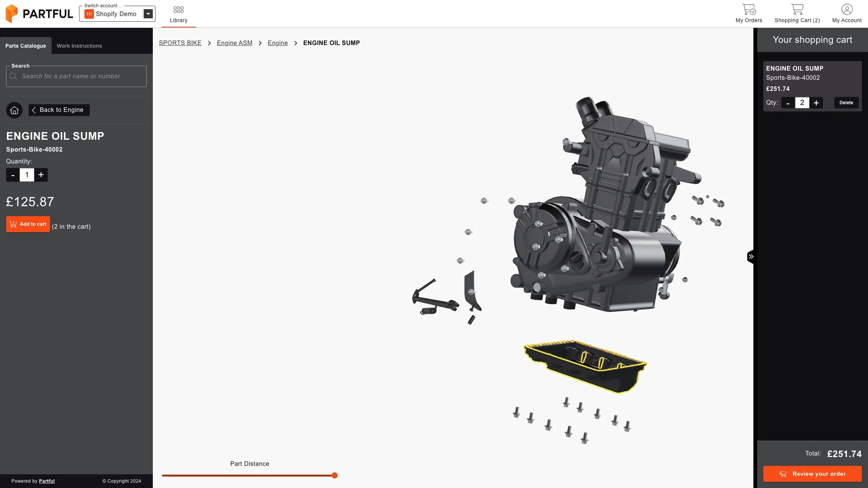
Task: Click the quantity value field showing 1
Action: [x=27, y=175]
